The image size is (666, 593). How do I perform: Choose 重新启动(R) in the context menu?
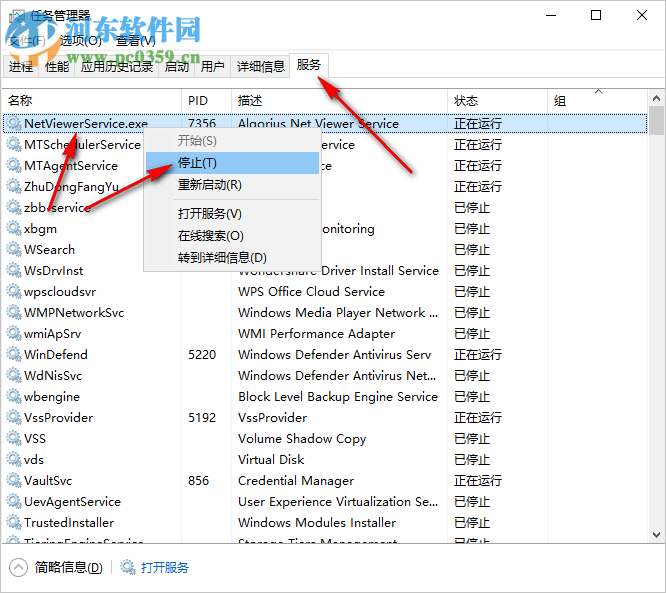point(232,185)
